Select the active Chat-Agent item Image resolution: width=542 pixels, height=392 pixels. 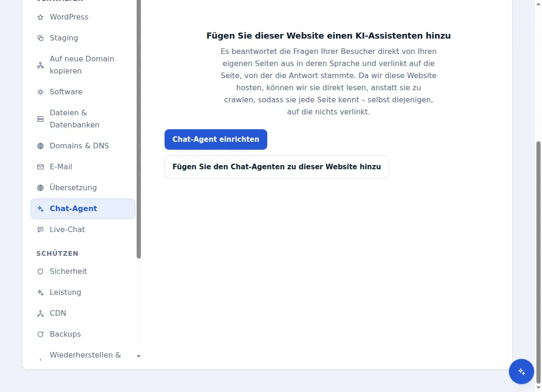(x=83, y=209)
